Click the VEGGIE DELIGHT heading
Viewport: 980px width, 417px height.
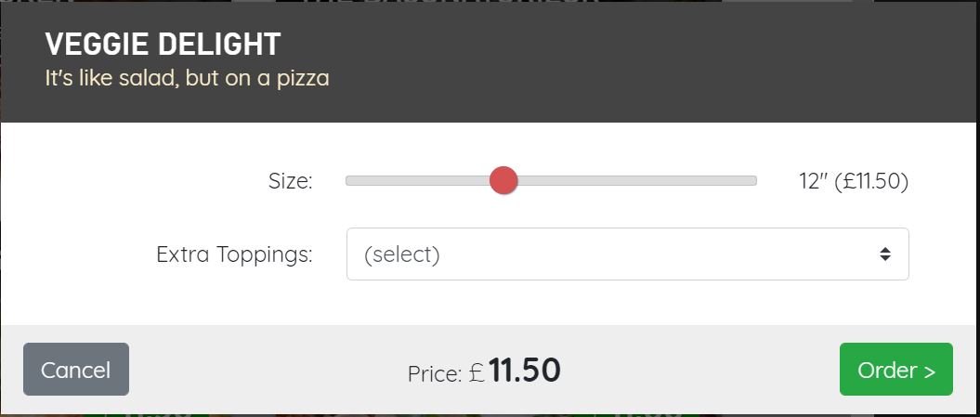click(x=163, y=44)
